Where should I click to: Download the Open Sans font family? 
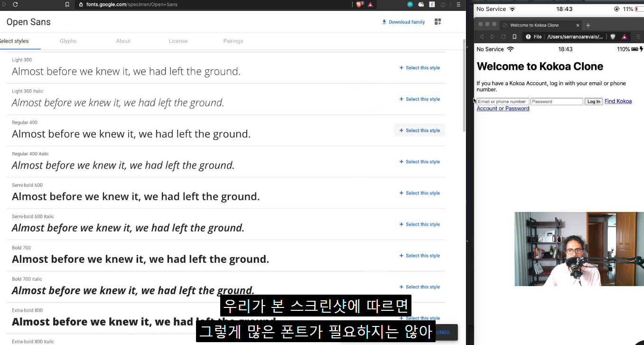pyautogui.click(x=403, y=22)
